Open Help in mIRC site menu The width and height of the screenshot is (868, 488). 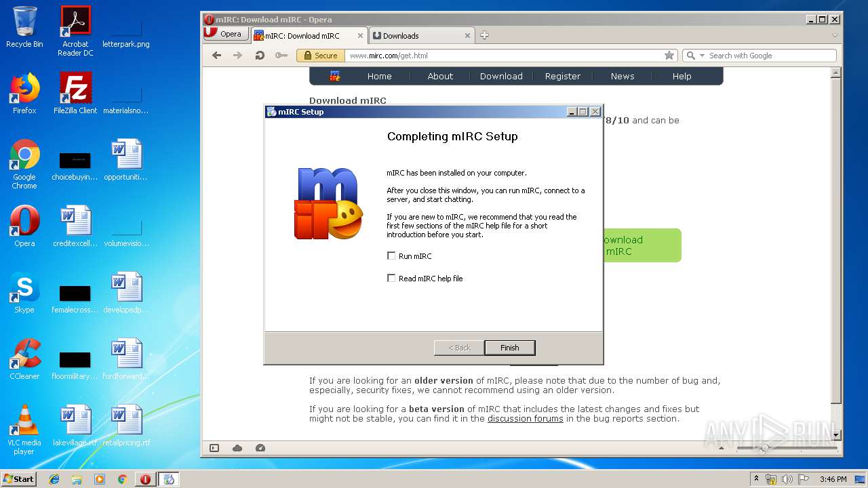pos(682,76)
